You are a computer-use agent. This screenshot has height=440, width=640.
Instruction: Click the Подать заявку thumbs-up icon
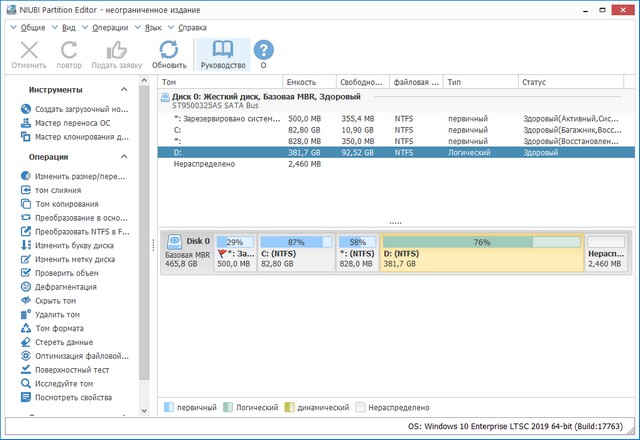click(x=116, y=49)
